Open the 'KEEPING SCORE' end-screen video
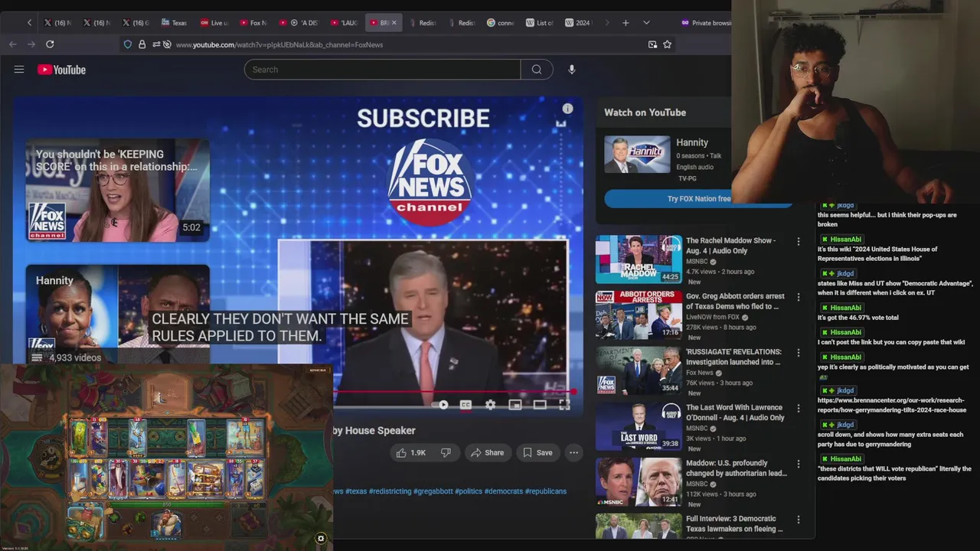 pos(117,191)
